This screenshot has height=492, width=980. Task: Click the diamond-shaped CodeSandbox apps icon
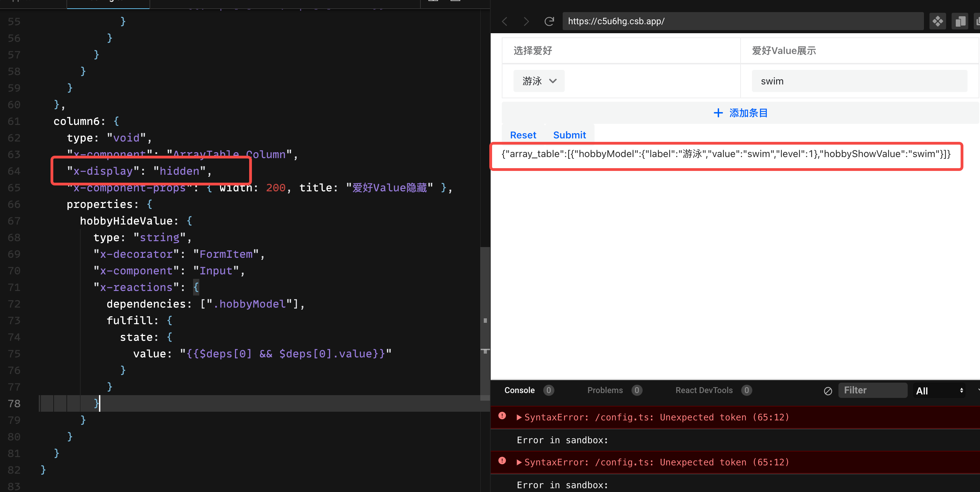click(x=937, y=21)
